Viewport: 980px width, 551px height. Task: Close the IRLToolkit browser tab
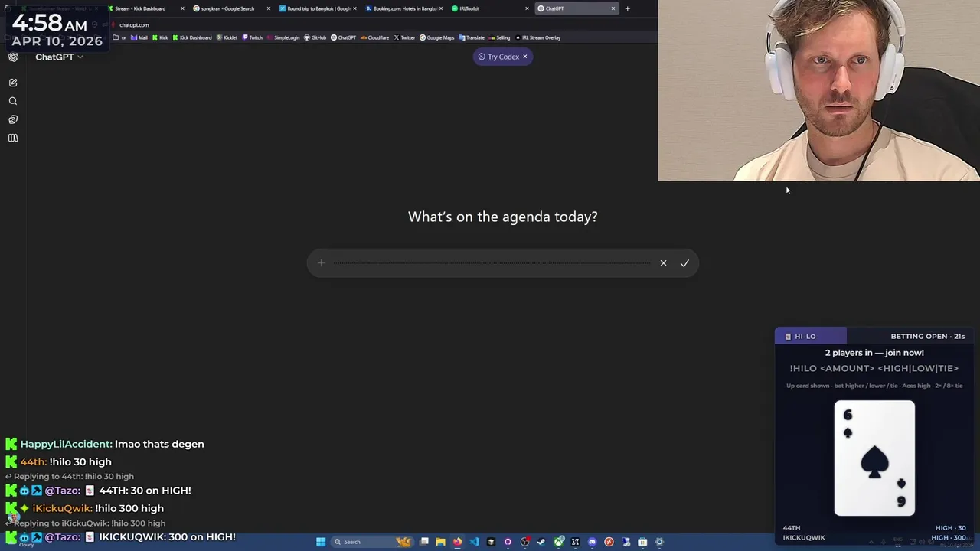click(527, 8)
